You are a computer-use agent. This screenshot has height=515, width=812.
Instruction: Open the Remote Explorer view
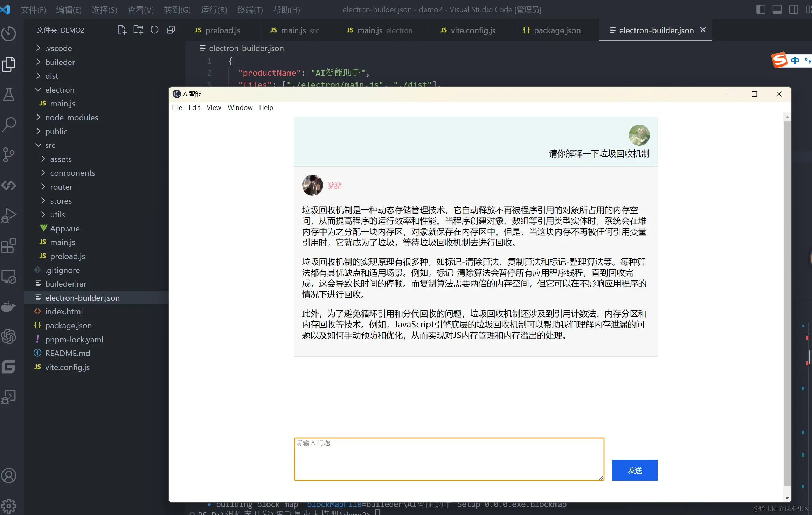click(9, 276)
